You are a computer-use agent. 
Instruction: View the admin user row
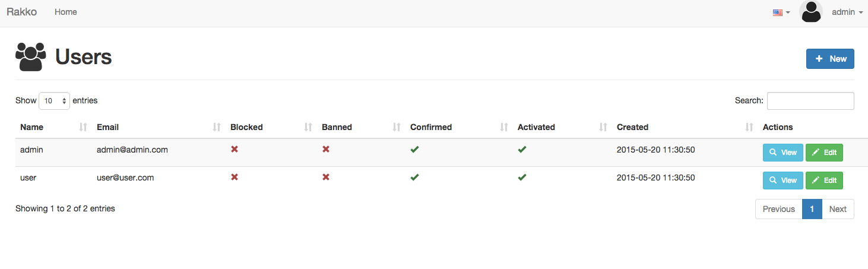[x=783, y=153]
